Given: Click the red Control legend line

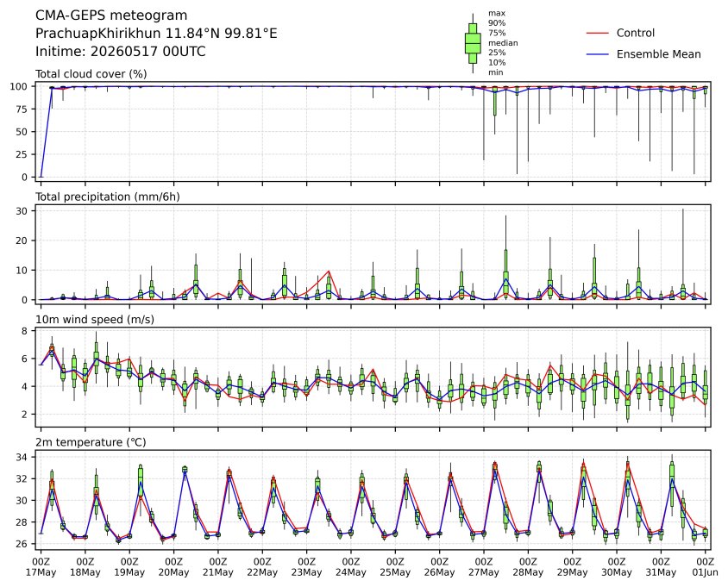Looking at the screenshot, I should click(597, 34).
